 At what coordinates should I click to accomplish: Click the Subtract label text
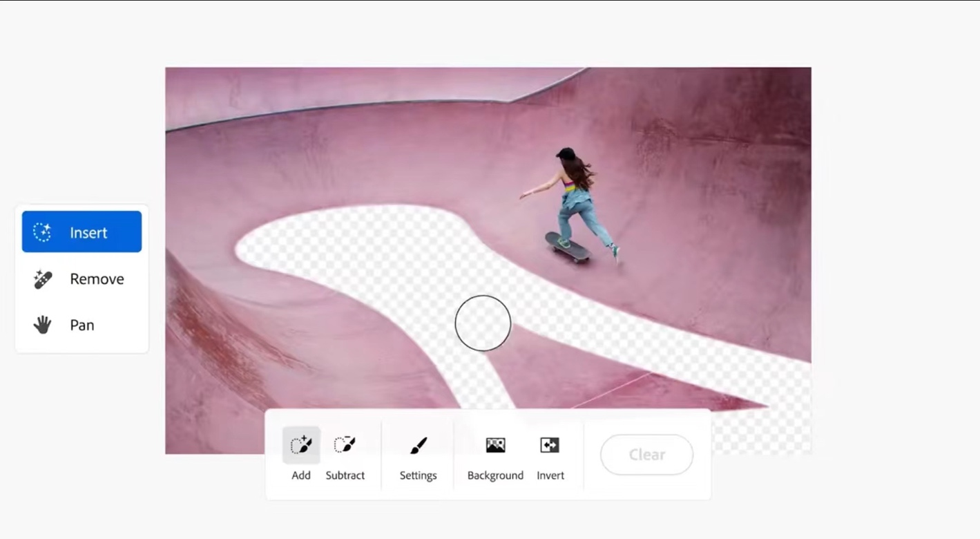(345, 475)
